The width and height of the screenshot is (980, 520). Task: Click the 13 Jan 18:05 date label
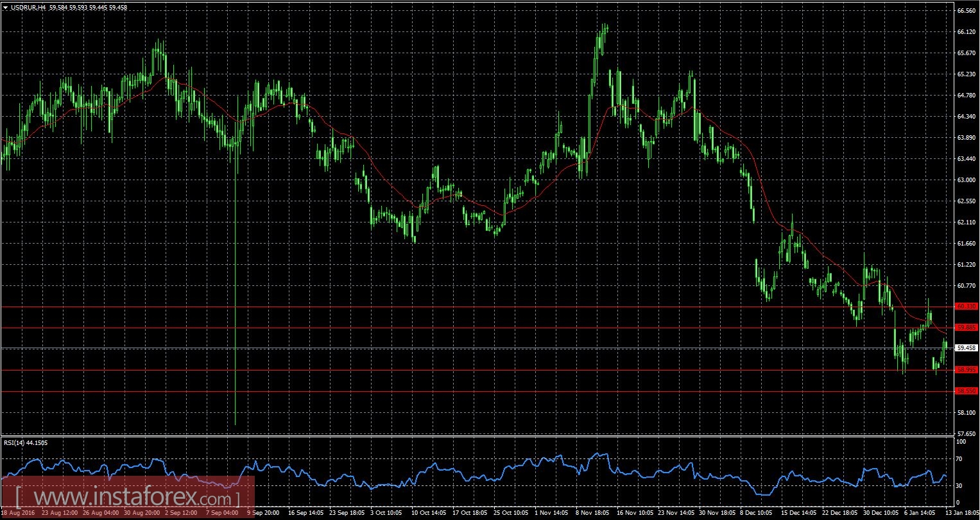click(x=962, y=514)
